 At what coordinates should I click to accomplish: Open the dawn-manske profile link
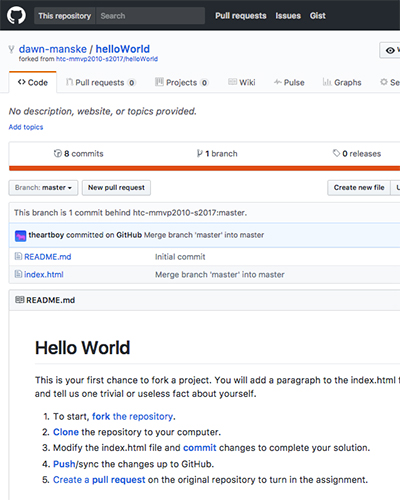tap(53, 49)
